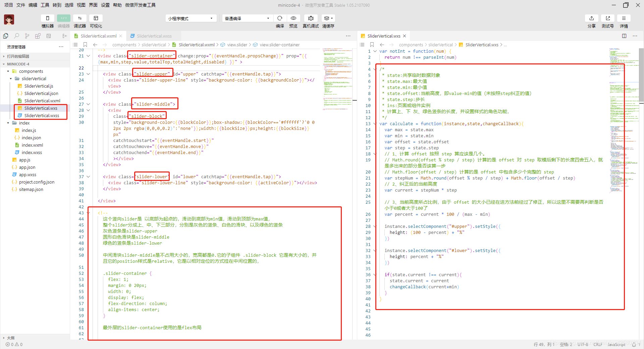
Task: Click 行 49, 列 1 cursor position
Action: click(x=544, y=344)
